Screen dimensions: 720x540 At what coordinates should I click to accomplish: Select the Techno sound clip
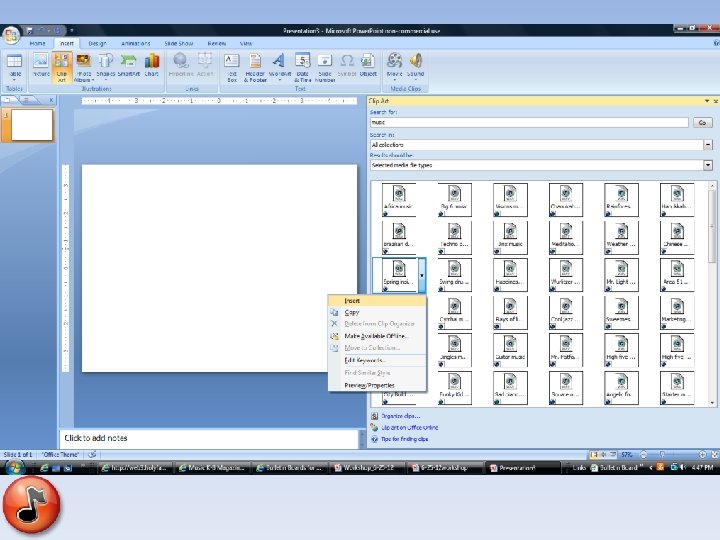455,237
